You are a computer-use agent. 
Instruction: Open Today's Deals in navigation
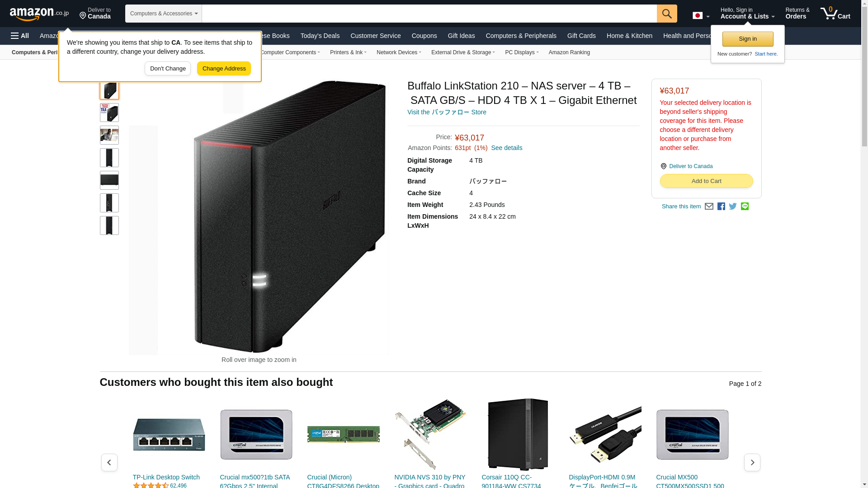[320, 36]
